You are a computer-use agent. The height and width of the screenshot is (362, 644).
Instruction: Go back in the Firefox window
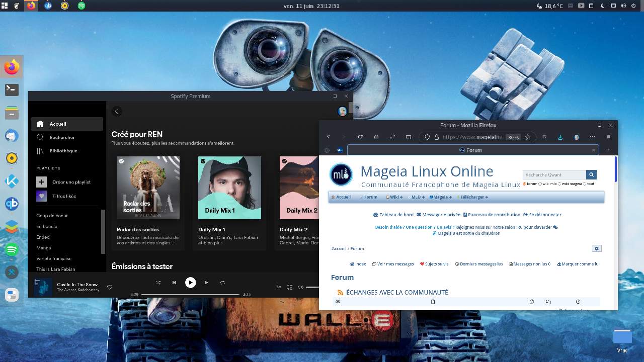[328, 137]
